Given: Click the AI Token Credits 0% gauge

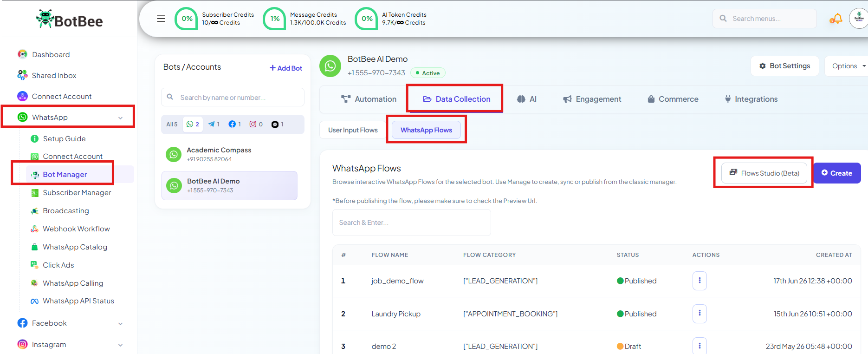Looking at the screenshot, I should pyautogui.click(x=367, y=19).
